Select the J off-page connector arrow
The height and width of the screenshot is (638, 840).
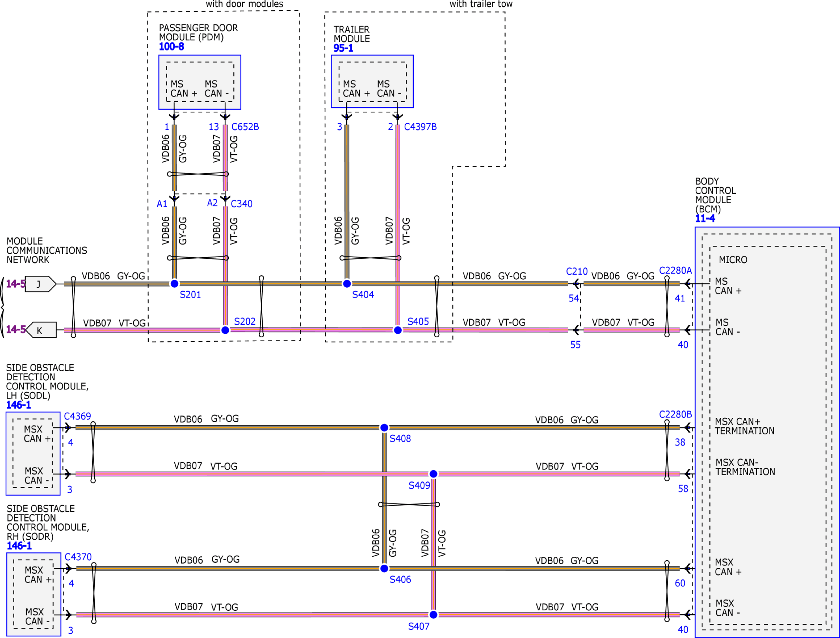(40, 284)
